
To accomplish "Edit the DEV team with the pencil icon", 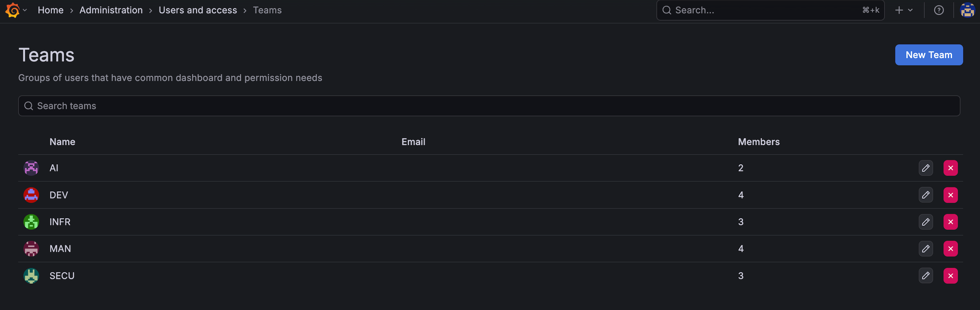I will [x=926, y=195].
